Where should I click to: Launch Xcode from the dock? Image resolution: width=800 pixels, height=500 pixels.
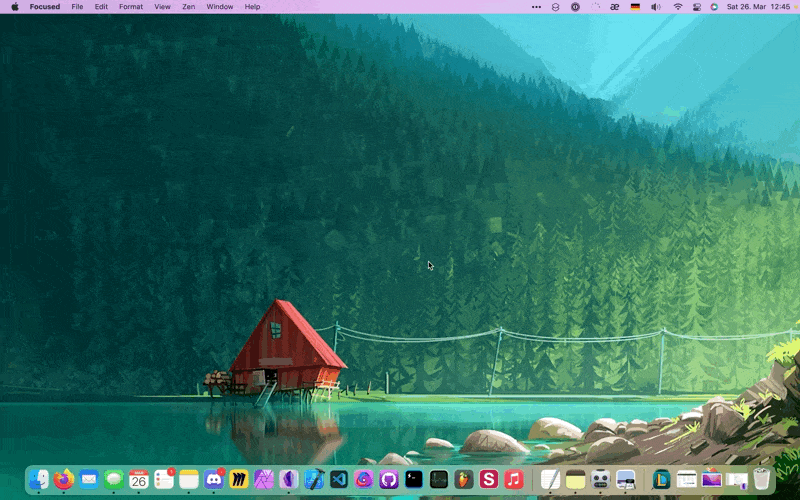click(x=314, y=480)
